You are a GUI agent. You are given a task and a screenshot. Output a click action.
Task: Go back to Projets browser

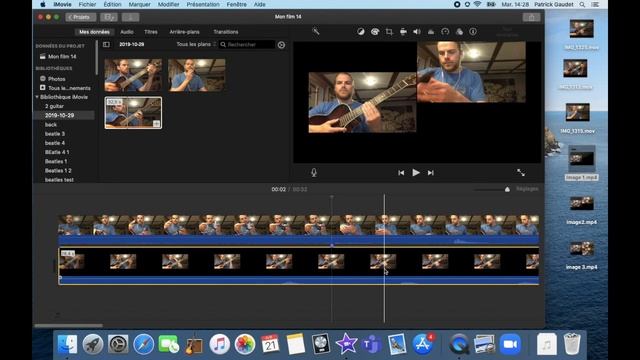coord(81,17)
